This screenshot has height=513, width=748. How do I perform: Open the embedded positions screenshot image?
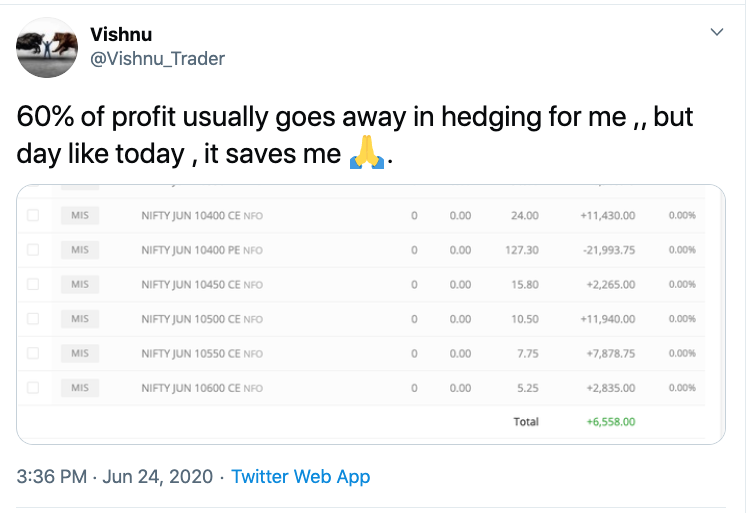point(372,312)
